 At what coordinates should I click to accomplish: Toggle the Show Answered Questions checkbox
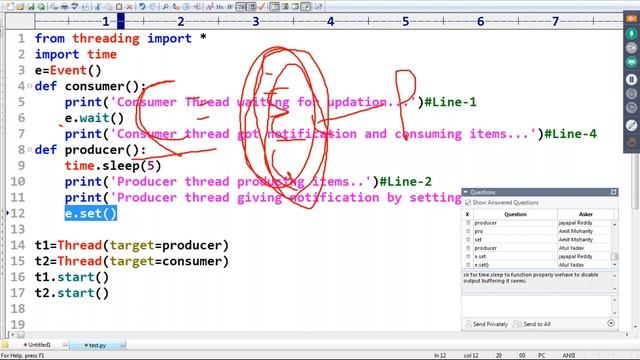pyautogui.click(x=468, y=202)
